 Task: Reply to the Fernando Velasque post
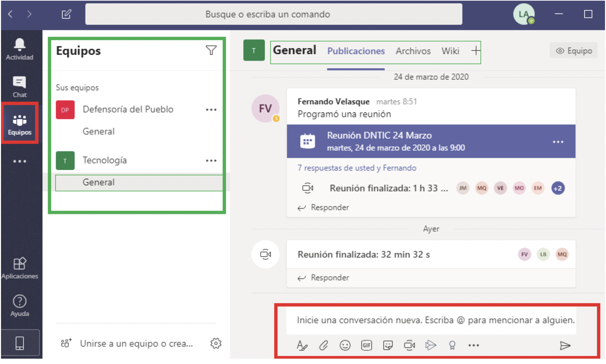coord(323,208)
